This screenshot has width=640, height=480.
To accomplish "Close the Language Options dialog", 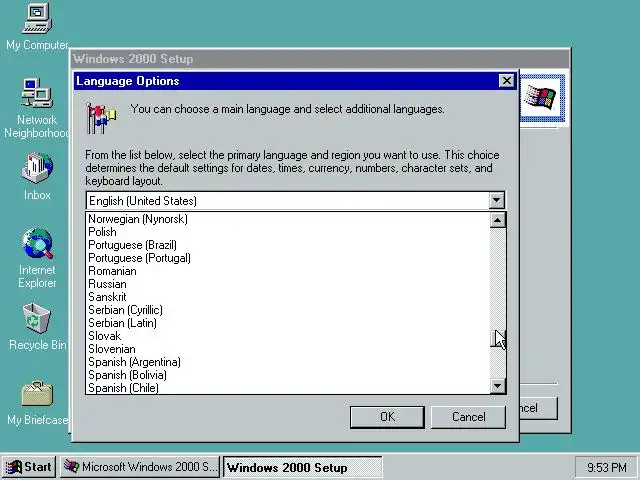I will 507,81.
